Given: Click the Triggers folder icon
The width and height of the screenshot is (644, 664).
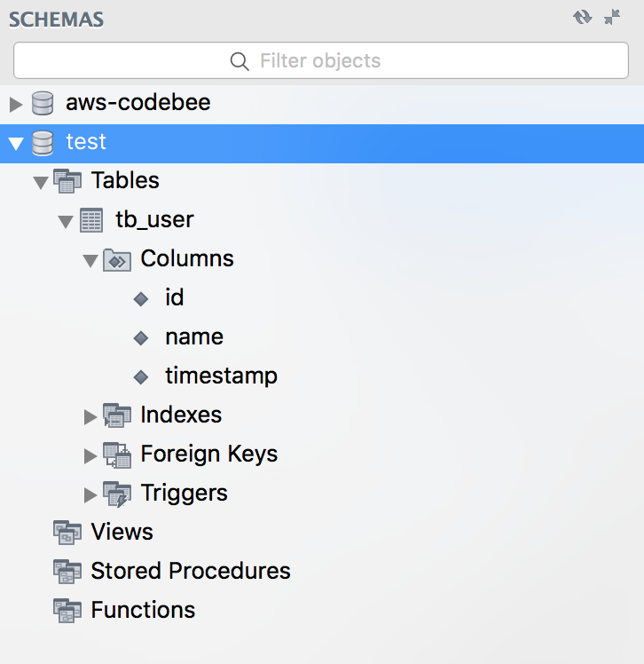Looking at the screenshot, I should pos(117,494).
